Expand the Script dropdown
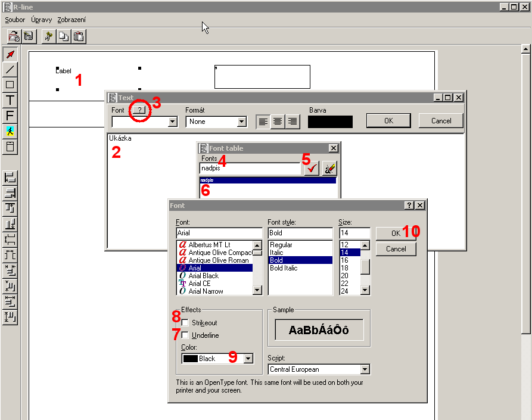The height and width of the screenshot is (420, 532). point(365,369)
